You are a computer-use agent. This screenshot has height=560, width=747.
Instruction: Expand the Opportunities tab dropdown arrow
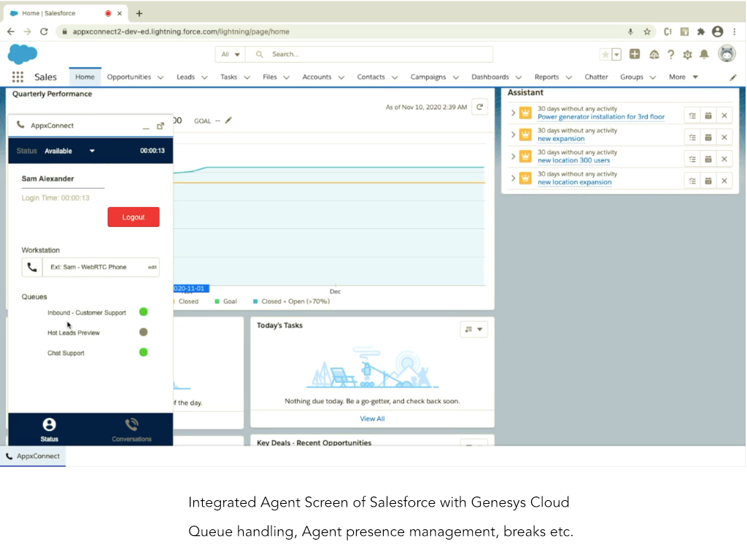click(160, 77)
